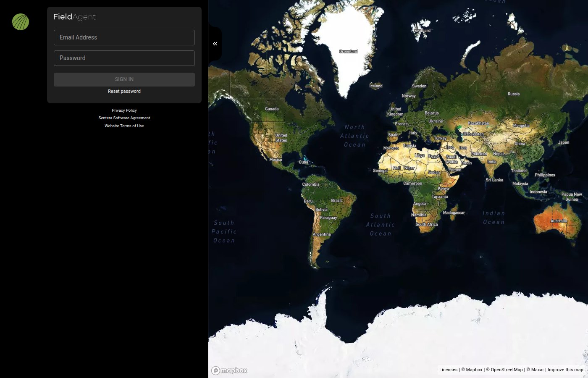The height and width of the screenshot is (378, 588).
Task: Click the South Africa map label
Action: pos(427,225)
